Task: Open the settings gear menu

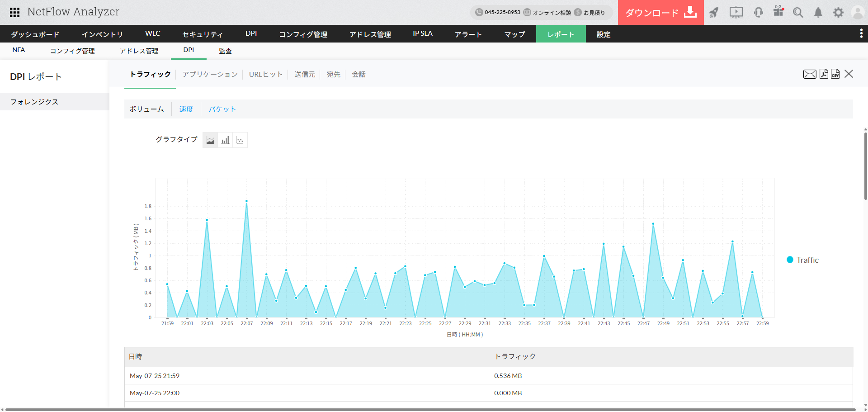Action: [x=838, y=13]
